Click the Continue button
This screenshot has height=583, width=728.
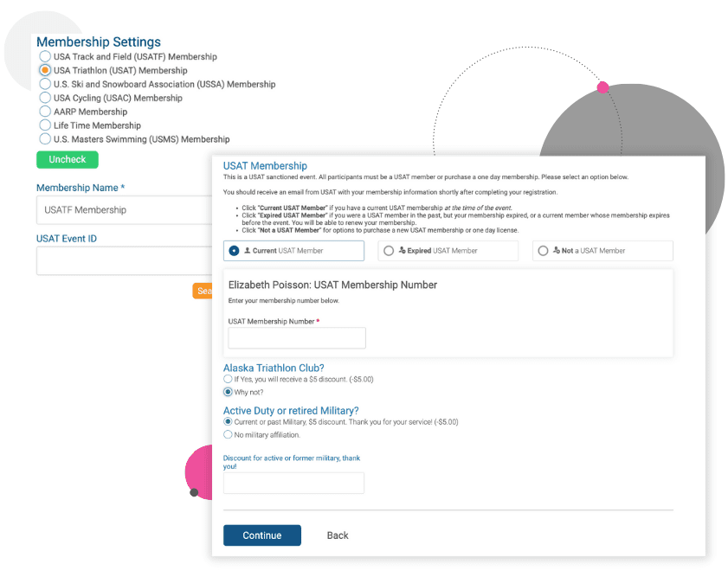(262, 535)
